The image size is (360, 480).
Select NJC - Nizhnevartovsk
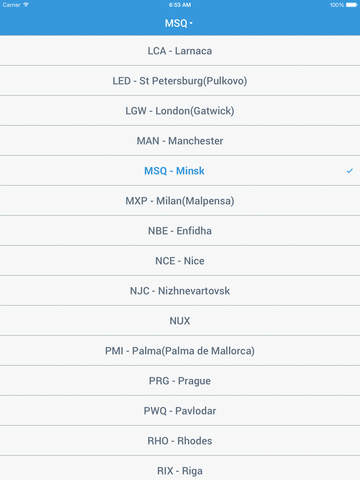click(180, 291)
